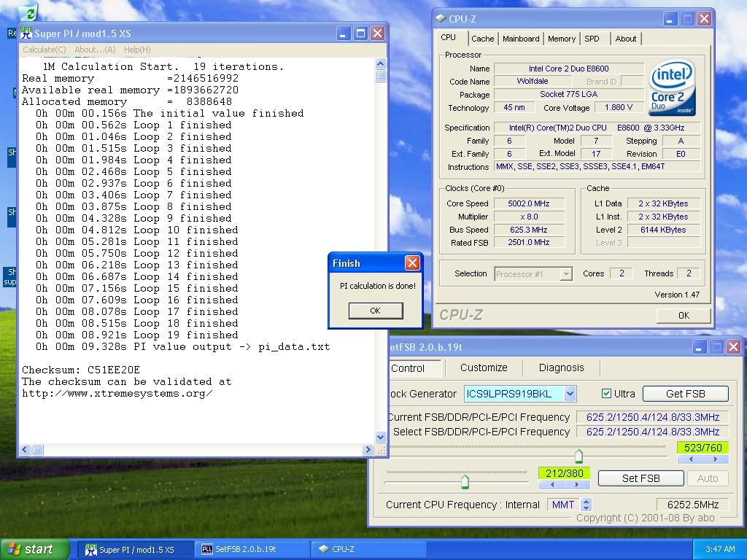747x560 pixels.
Task: Click left arrow under 523/760 value
Action: (x=691, y=459)
